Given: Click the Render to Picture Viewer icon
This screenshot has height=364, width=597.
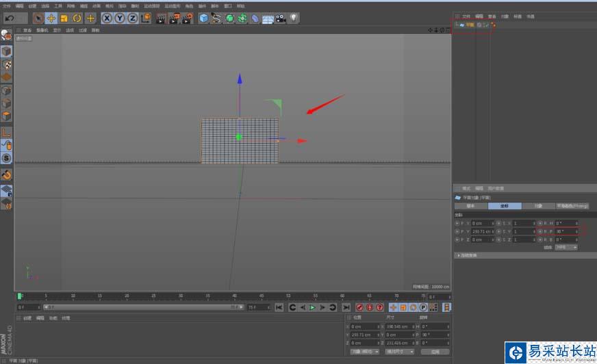Looking at the screenshot, I should click(174, 18).
